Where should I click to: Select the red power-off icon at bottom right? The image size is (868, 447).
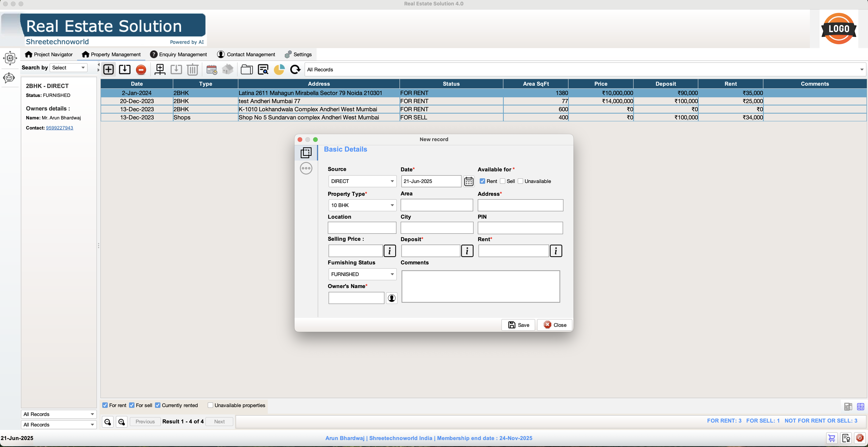coord(860,438)
